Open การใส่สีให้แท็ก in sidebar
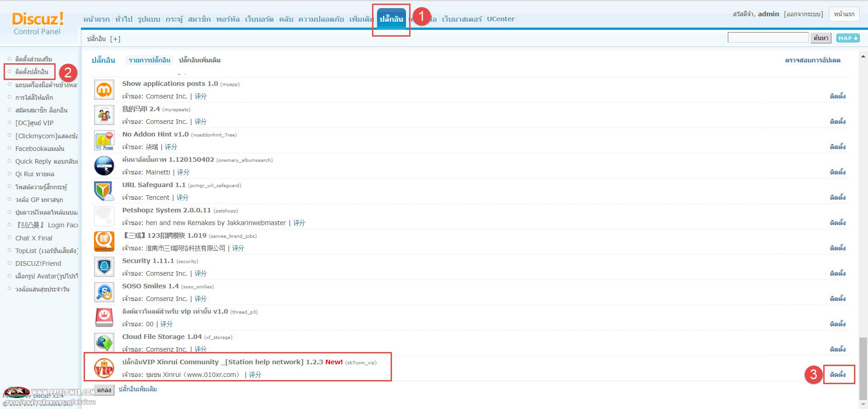The height and width of the screenshot is (409, 868). click(x=34, y=98)
